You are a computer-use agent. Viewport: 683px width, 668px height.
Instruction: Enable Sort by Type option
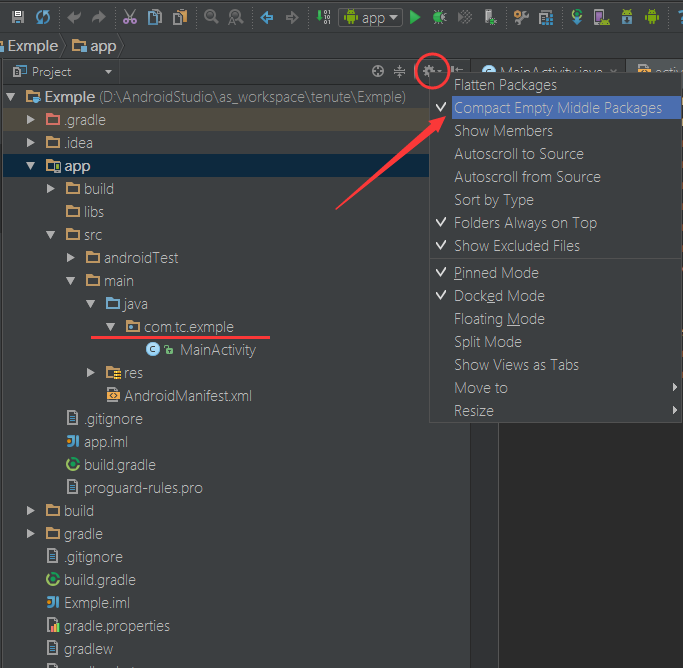point(555,200)
